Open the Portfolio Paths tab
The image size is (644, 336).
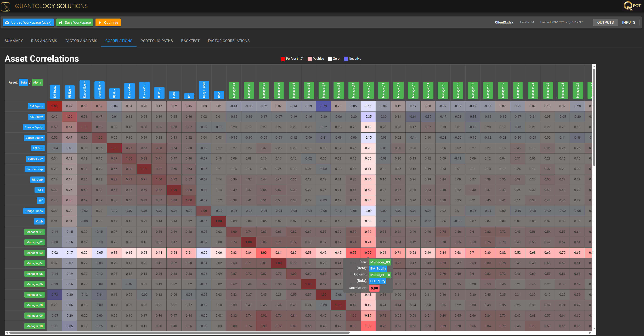pyautogui.click(x=156, y=41)
